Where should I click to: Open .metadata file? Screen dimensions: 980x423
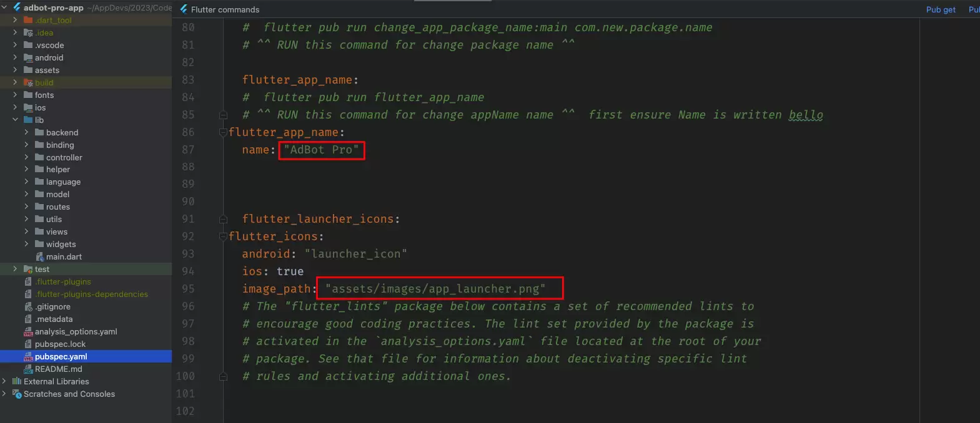[54, 319]
